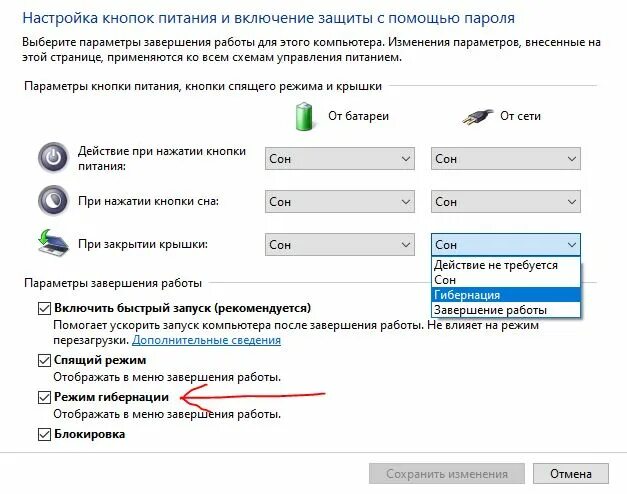
Task: Toggle Блокировка checkbox
Action: (43, 435)
